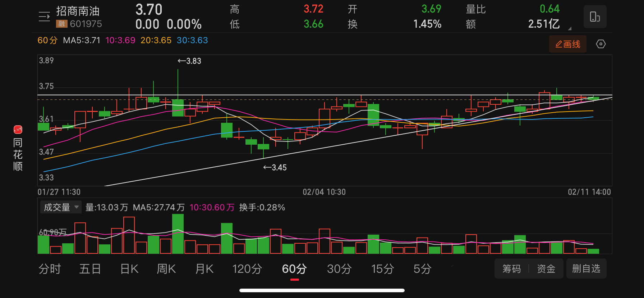This screenshot has width=644, height=298.
Task: Expand quote details corner arrow
Action: (570, 28)
